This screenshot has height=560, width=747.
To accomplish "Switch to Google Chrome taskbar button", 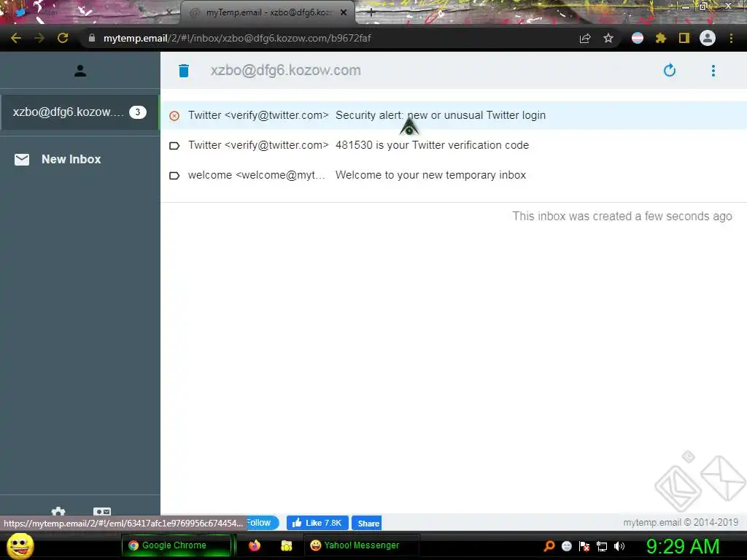I will tap(177, 545).
